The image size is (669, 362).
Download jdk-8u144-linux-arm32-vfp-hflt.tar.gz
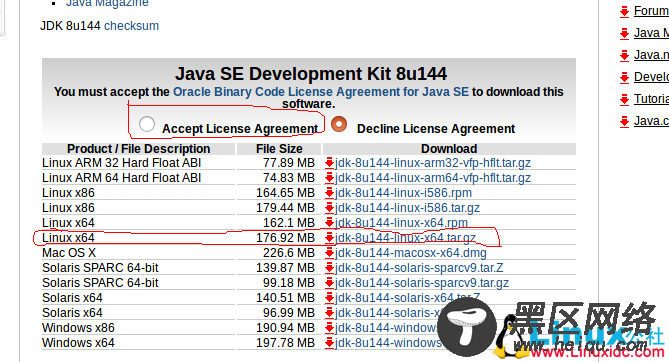pos(433,163)
